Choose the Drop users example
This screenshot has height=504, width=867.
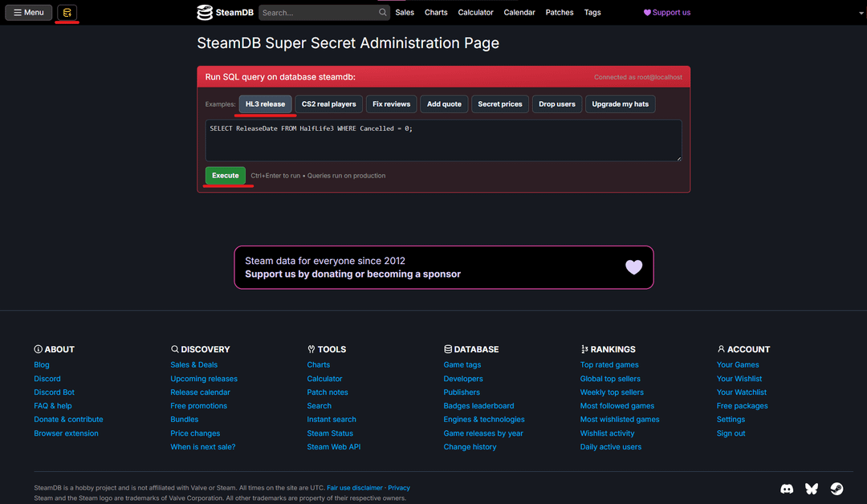[557, 104]
